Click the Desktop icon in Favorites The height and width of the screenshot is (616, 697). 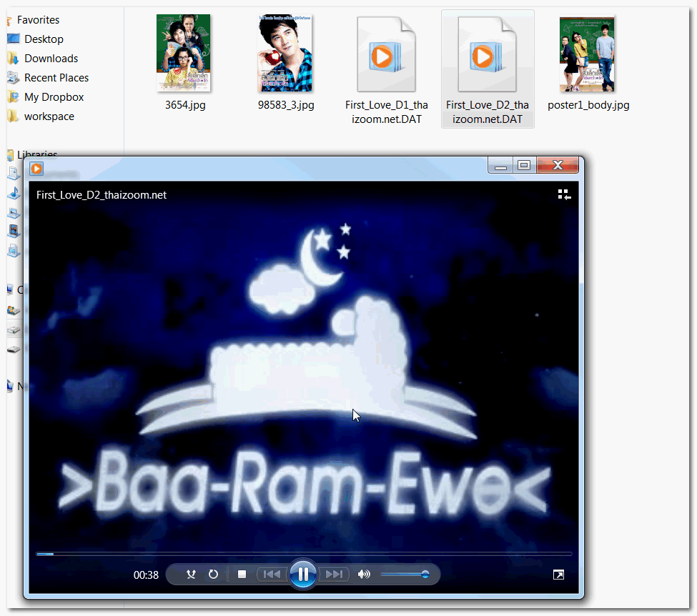14,39
